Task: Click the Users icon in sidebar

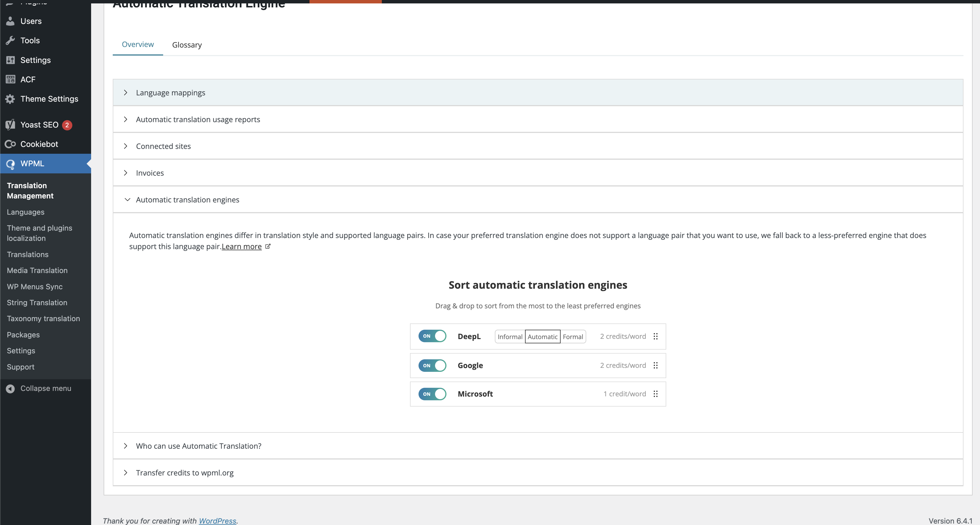Action: tap(10, 21)
